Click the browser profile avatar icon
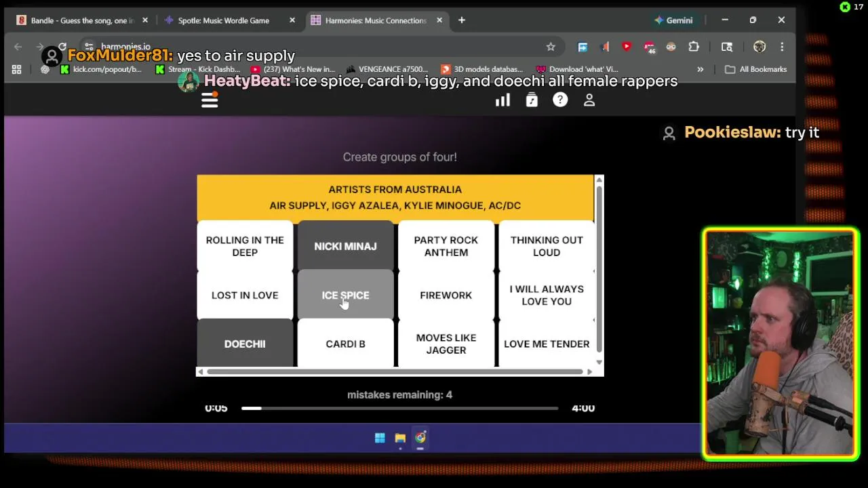868x488 pixels. (x=759, y=47)
